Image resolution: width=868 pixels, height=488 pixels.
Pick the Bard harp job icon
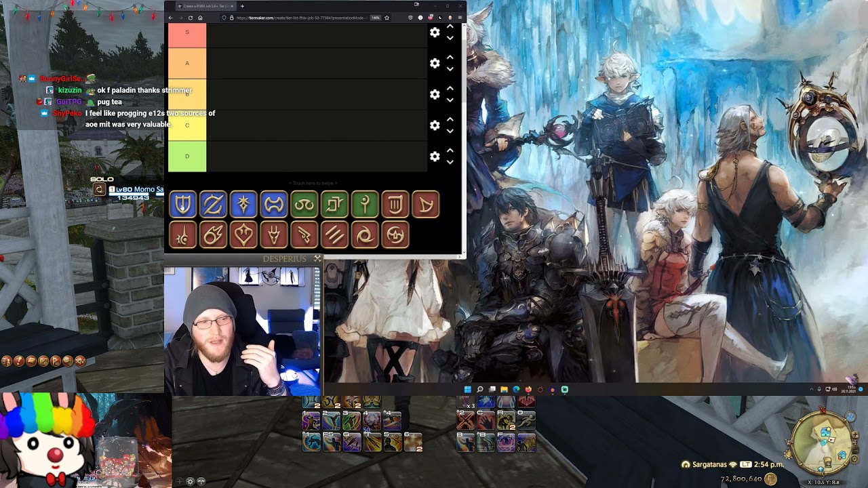(426, 204)
